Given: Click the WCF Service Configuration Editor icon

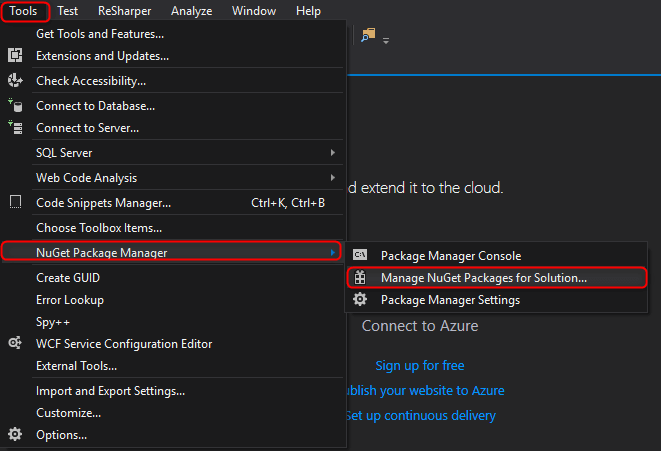Looking at the screenshot, I should [x=15, y=343].
